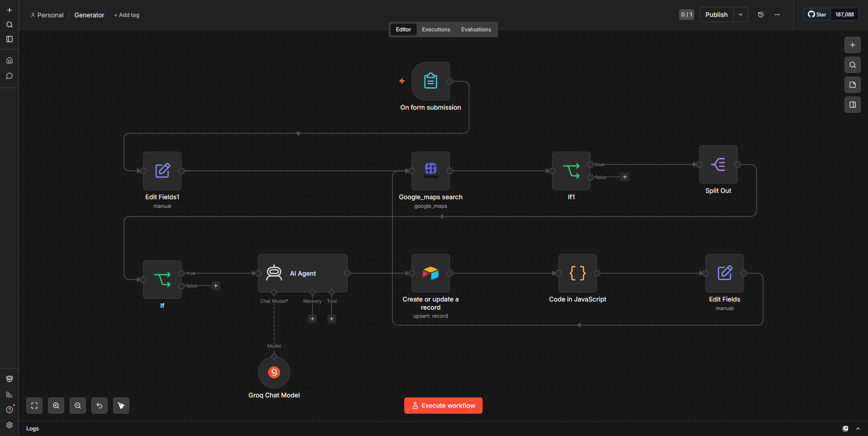This screenshot has height=436, width=868.
Task: Add Tool sub-node to AI Agent
Action: [x=331, y=319]
